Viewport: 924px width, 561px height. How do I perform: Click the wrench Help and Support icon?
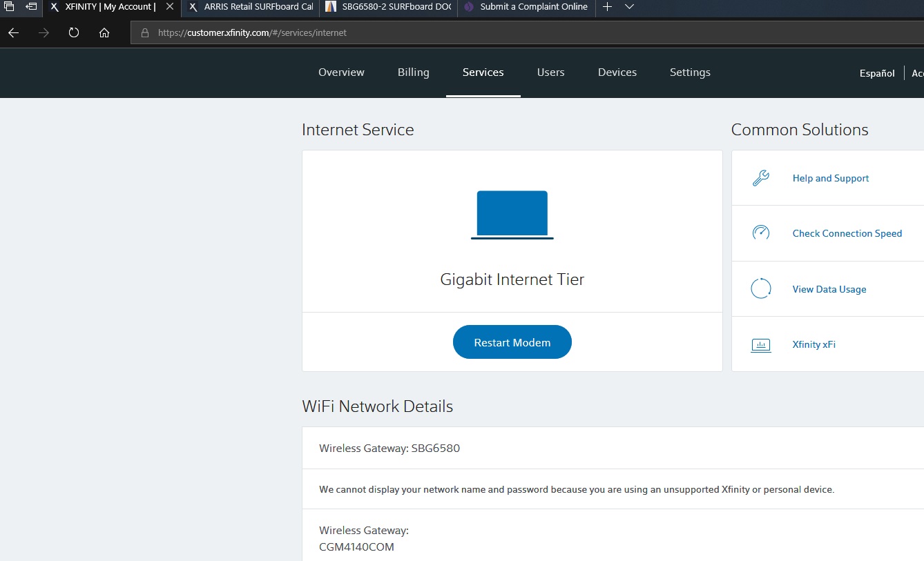pyautogui.click(x=760, y=178)
